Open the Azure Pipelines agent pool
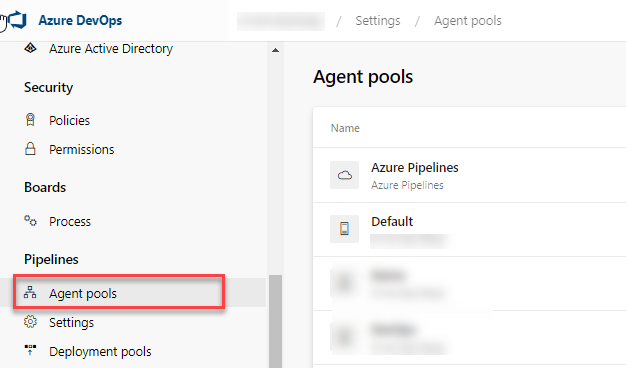The height and width of the screenshot is (368, 626). tap(415, 168)
